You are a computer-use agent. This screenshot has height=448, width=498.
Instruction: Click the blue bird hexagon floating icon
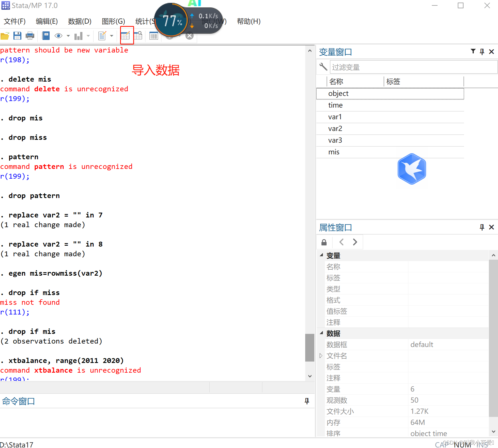click(x=412, y=169)
